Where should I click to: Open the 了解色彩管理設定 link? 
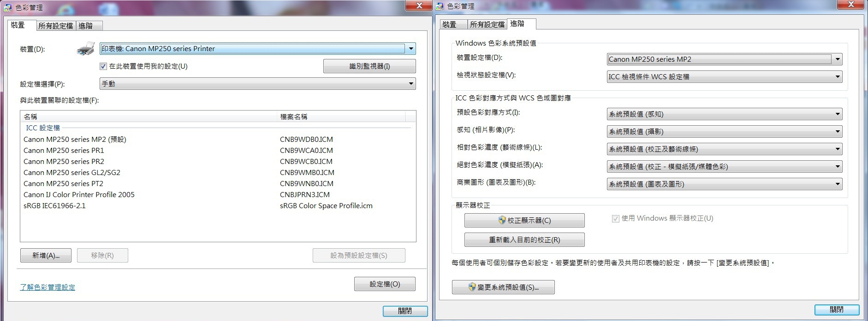click(x=48, y=287)
